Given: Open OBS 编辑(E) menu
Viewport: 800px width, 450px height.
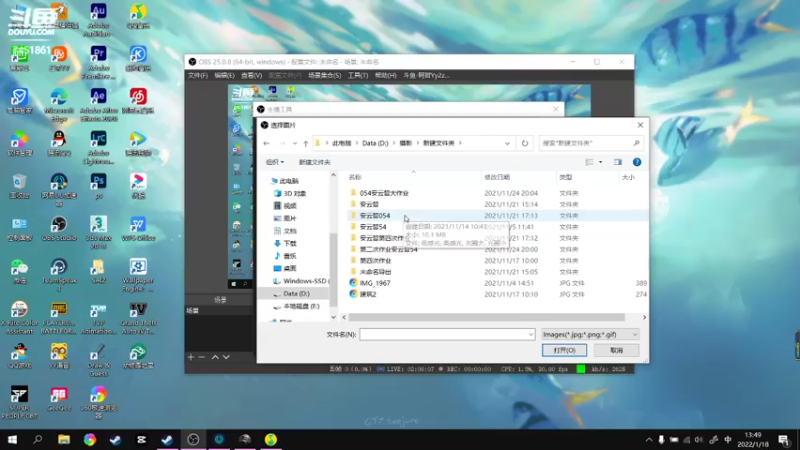Looking at the screenshot, I should pyautogui.click(x=224, y=76).
